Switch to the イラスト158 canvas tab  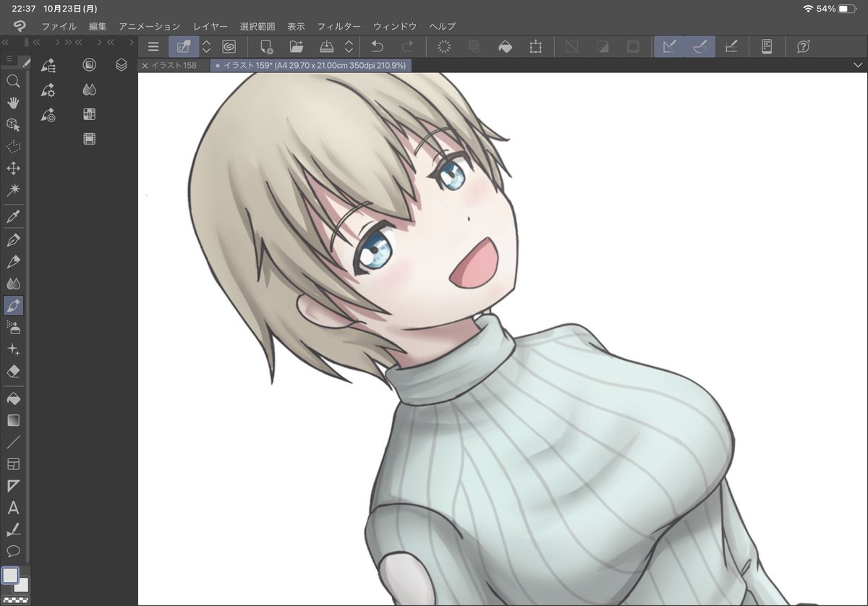tap(174, 65)
